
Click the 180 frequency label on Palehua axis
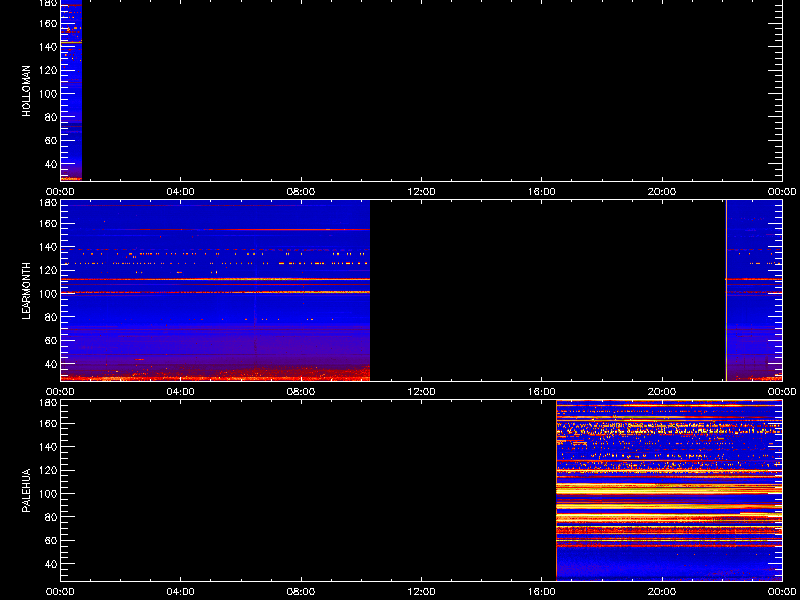coord(48,402)
